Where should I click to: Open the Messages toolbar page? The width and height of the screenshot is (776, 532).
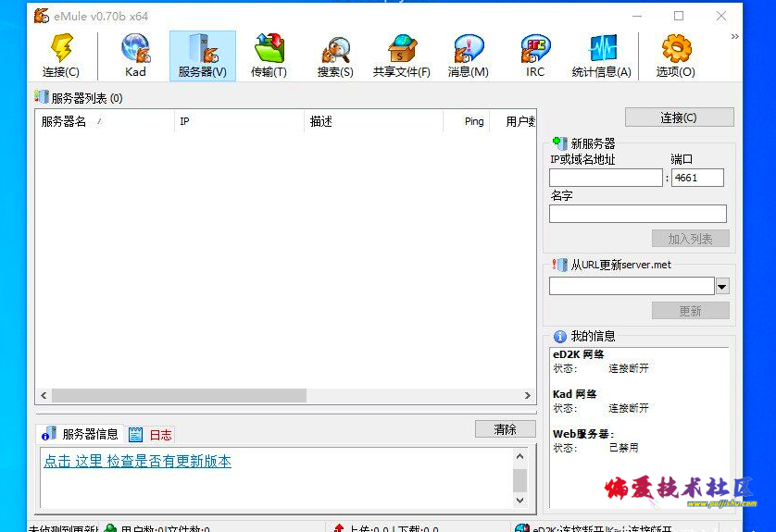(469, 56)
